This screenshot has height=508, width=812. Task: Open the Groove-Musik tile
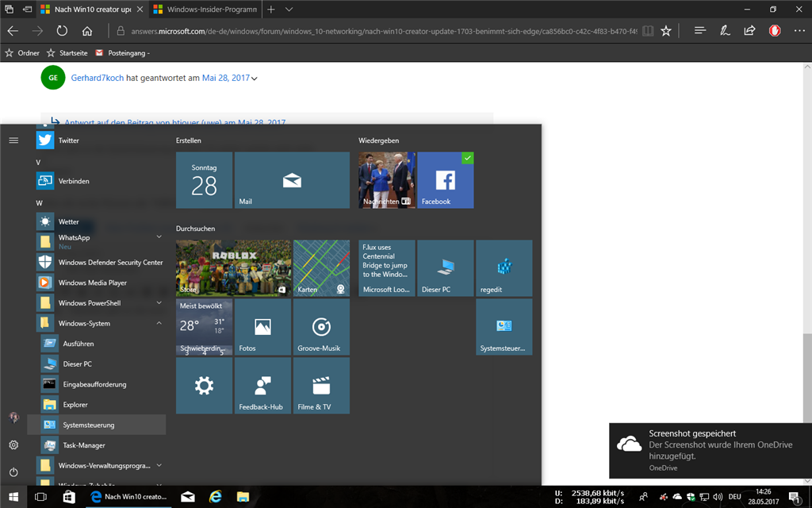point(322,326)
